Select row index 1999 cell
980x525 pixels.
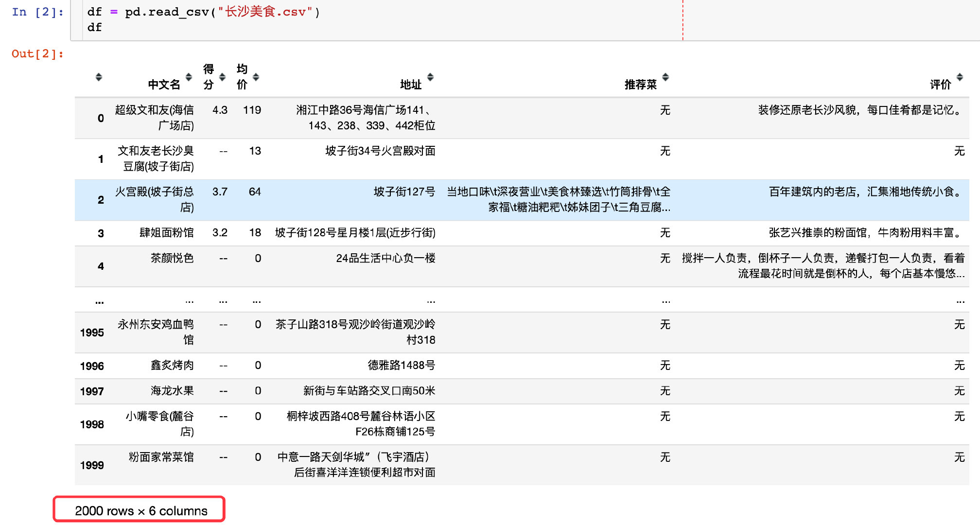coord(92,465)
